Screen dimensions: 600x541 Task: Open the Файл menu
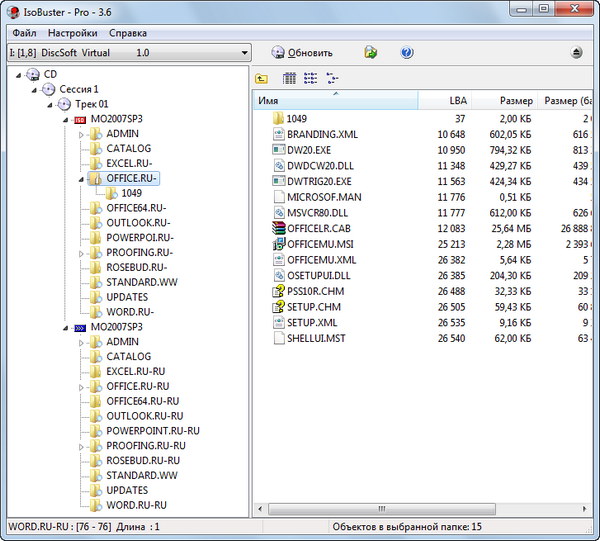click(x=24, y=33)
